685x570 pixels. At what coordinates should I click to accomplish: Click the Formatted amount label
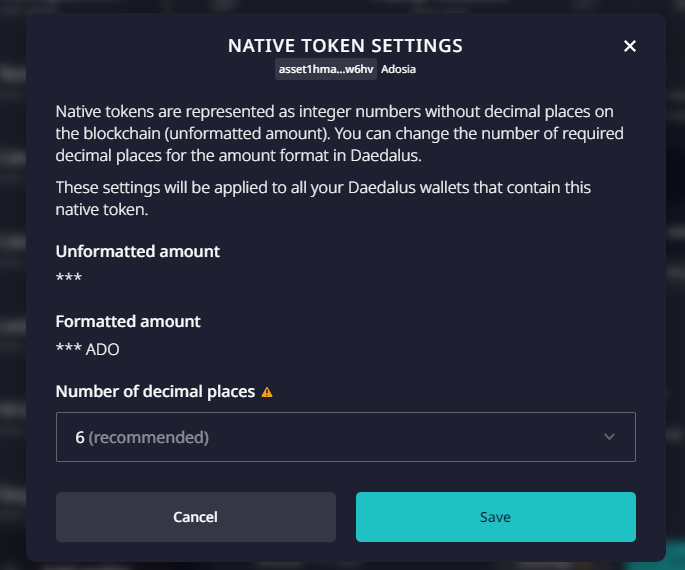(x=128, y=321)
